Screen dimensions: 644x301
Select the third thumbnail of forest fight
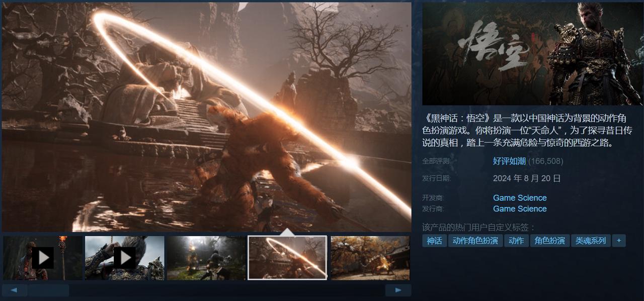pyautogui.click(x=206, y=258)
